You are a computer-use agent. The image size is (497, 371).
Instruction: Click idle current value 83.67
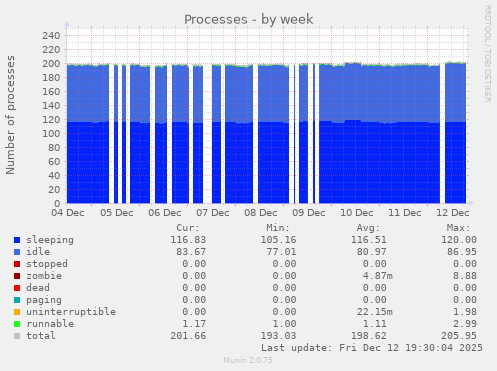191,252
